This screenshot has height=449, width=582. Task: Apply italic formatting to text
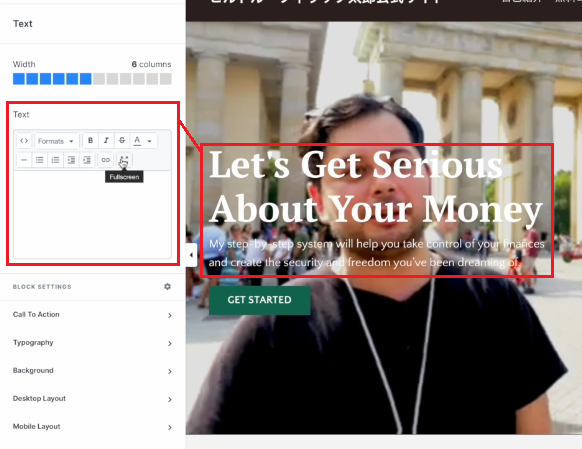tap(106, 141)
